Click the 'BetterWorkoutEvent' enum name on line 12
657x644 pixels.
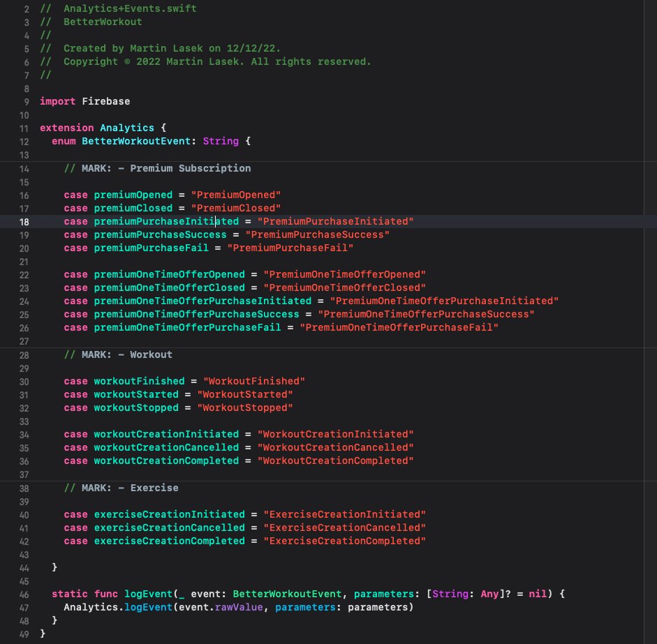[x=136, y=141]
